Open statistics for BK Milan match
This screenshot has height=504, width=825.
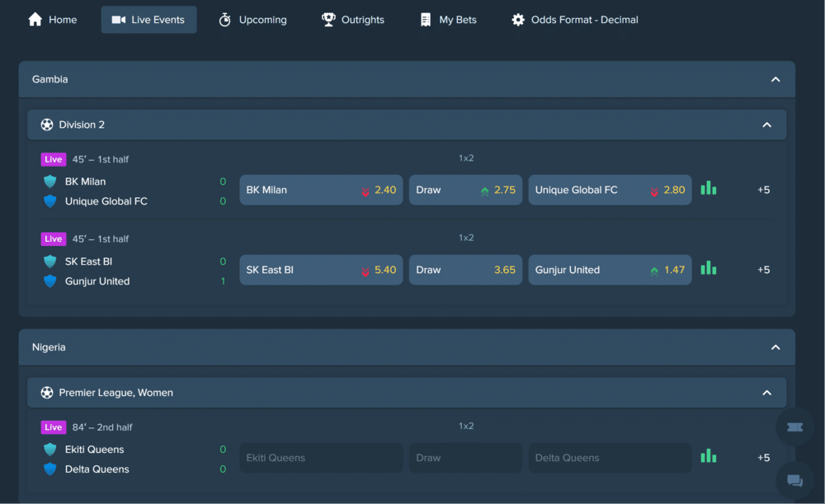pyautogui.click(x=708, y=188)
